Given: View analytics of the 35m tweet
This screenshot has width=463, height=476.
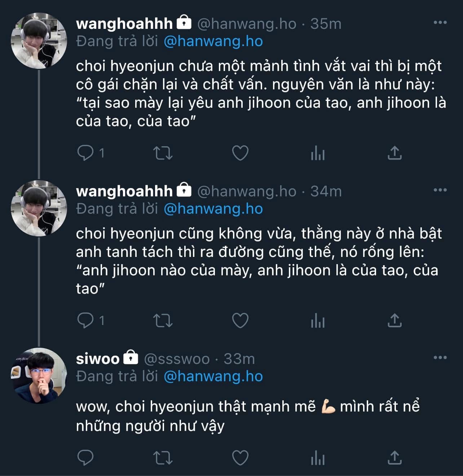Looking at the screenshot, I should tap(318, 154).
